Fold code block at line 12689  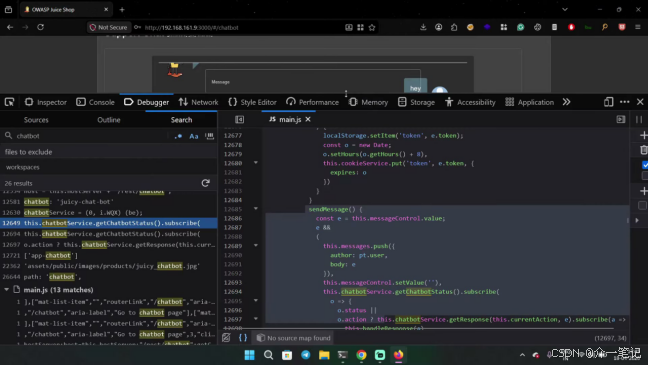point(256,246)
